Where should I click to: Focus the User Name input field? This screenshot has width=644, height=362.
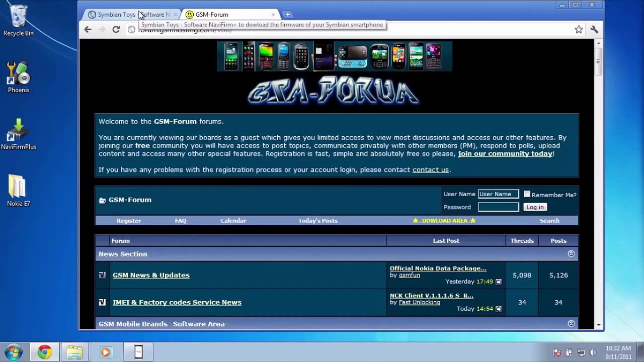click(498, 194)
